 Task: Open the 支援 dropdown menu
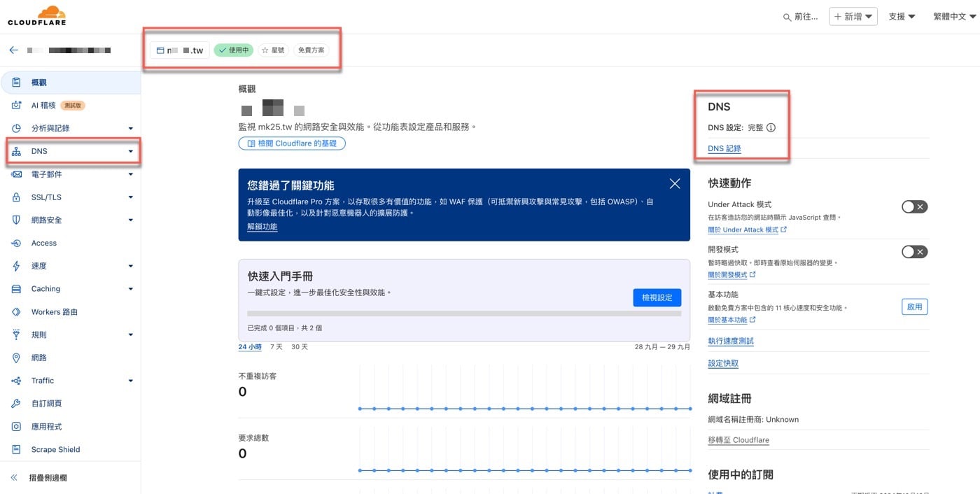pos(902,17)
